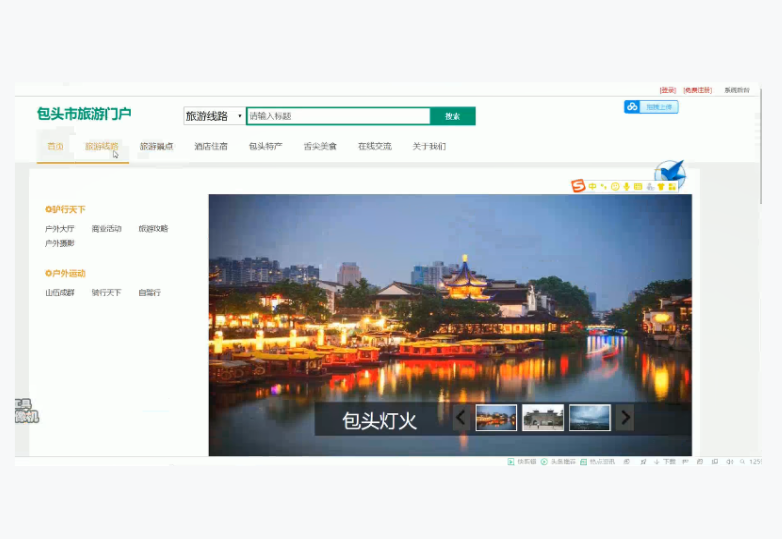
Task: Click the magnifier zoom icon in the status bar
Action: 742,462
